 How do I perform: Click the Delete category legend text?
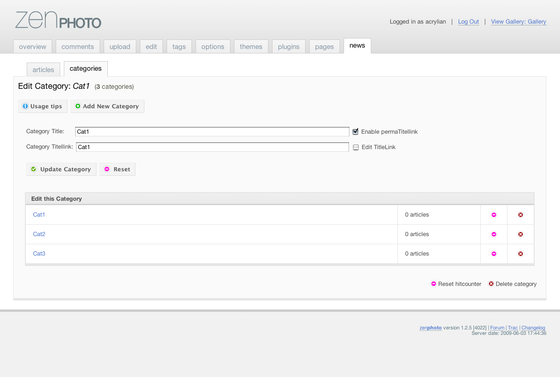(516, 284)
